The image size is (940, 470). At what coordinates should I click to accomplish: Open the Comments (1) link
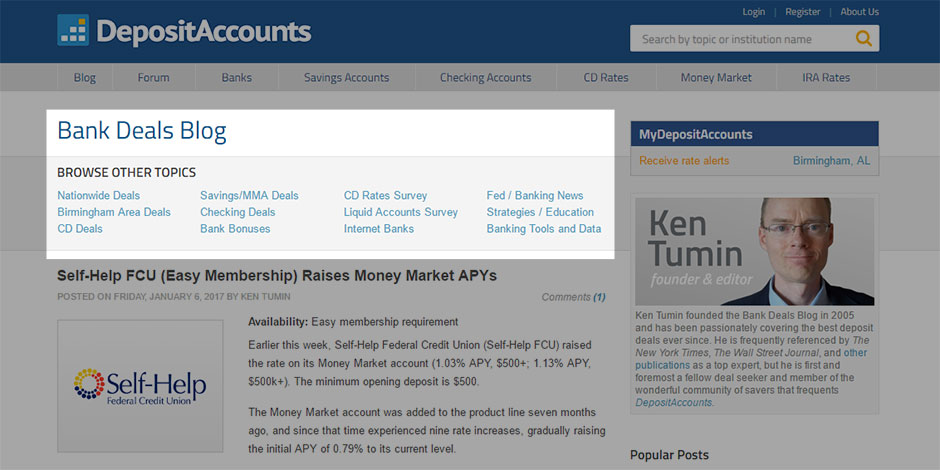[x=573, y=297]
